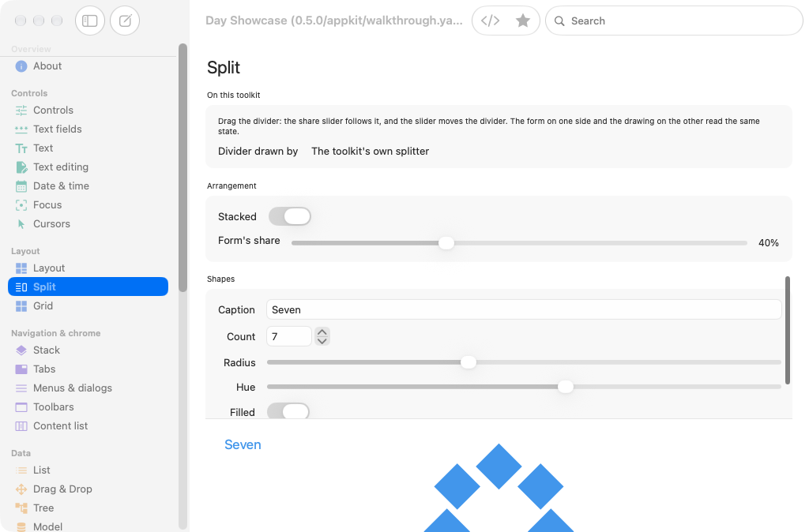Click the Radius slider thumb
This screenshot has height=532, width=809.
tap(468, 362)
